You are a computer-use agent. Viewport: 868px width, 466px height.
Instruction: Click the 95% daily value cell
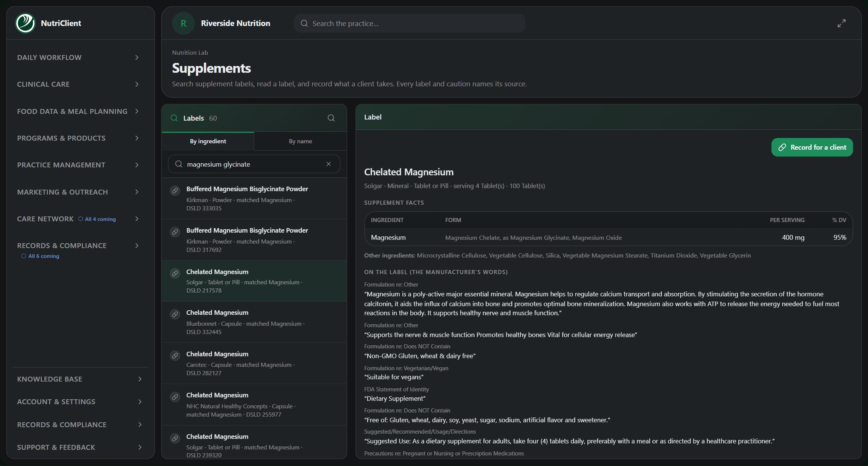tap(840, 238)
